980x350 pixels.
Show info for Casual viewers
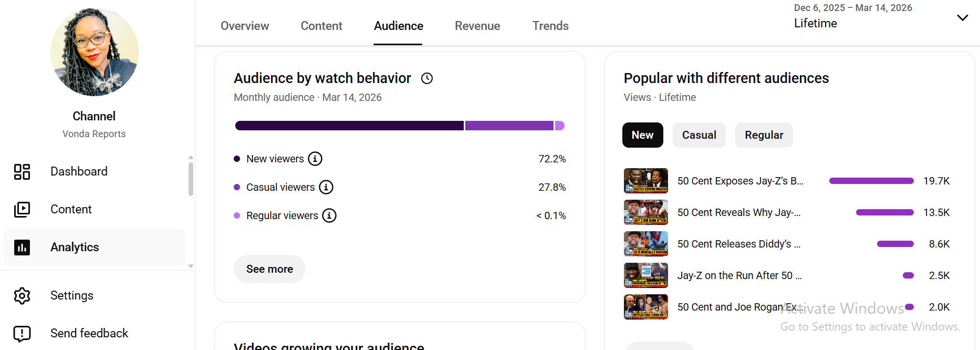(x=326, y=187)
